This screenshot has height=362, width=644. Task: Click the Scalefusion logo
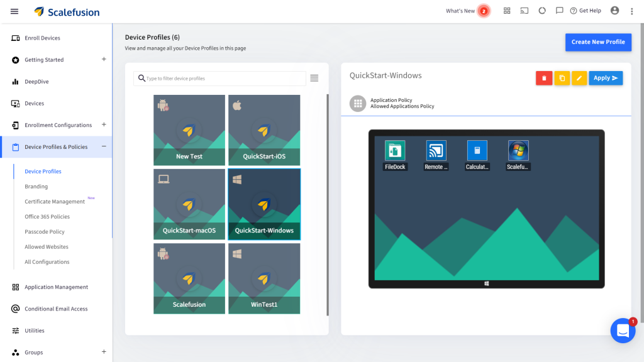[67, 12]
